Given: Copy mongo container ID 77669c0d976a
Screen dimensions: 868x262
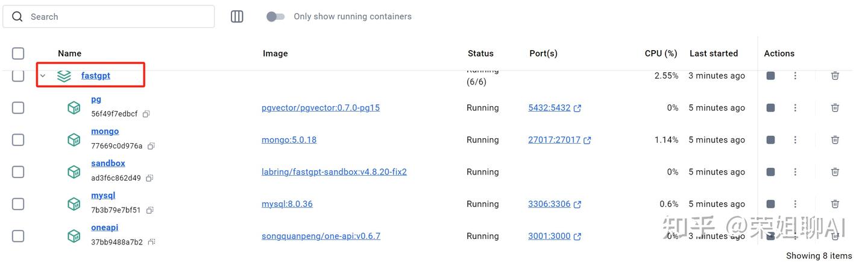Looking at the screenshot, I should [x=151, y=146].
